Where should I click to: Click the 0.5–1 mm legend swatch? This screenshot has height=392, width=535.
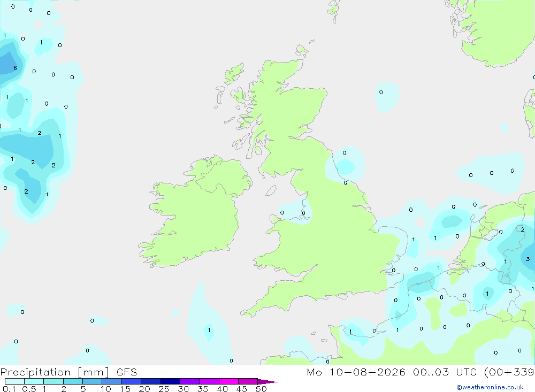pyautogui.click(x=34, y=381)
